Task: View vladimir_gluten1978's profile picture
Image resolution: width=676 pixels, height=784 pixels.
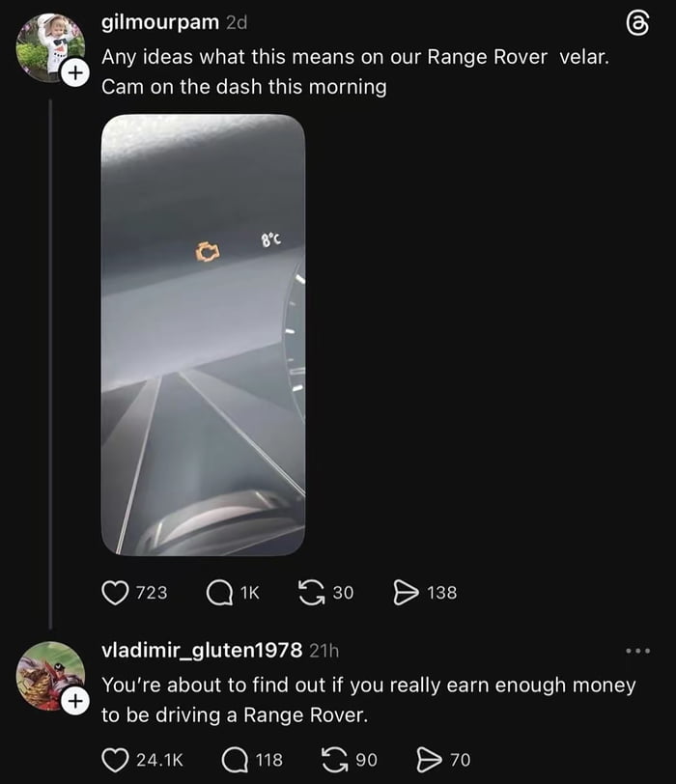Action: click(48, 674)
